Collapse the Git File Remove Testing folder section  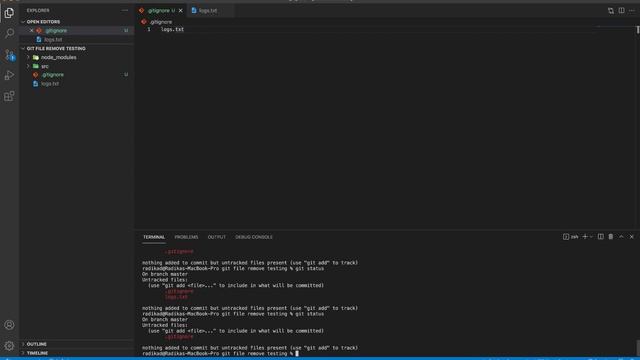pyautogui.click(x=76, y=49)
